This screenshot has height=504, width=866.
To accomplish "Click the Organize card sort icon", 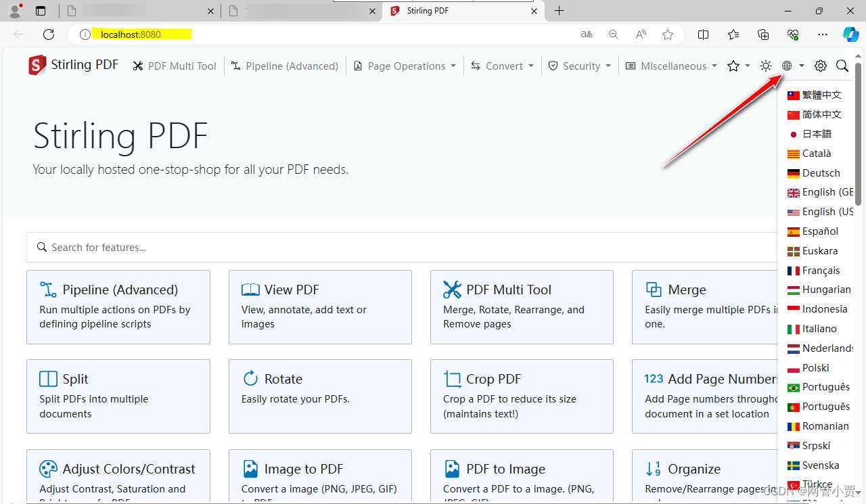I will click(x=654, y=469).
